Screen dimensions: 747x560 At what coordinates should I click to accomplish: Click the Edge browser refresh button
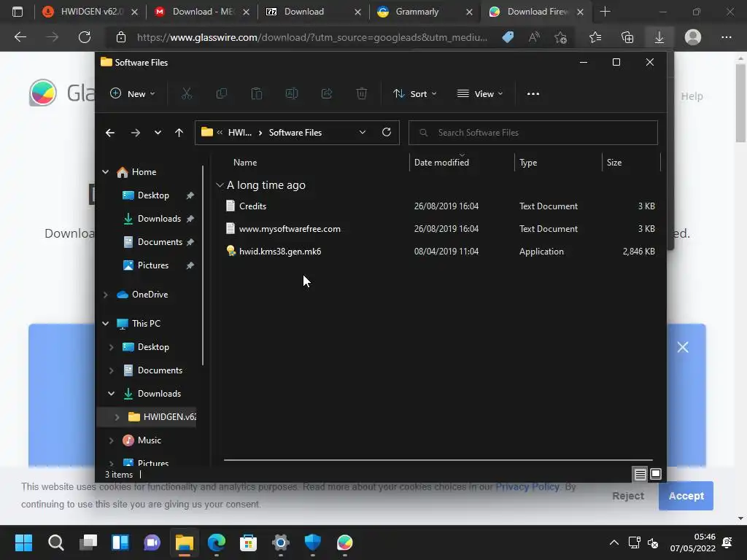tap(85, 37)
